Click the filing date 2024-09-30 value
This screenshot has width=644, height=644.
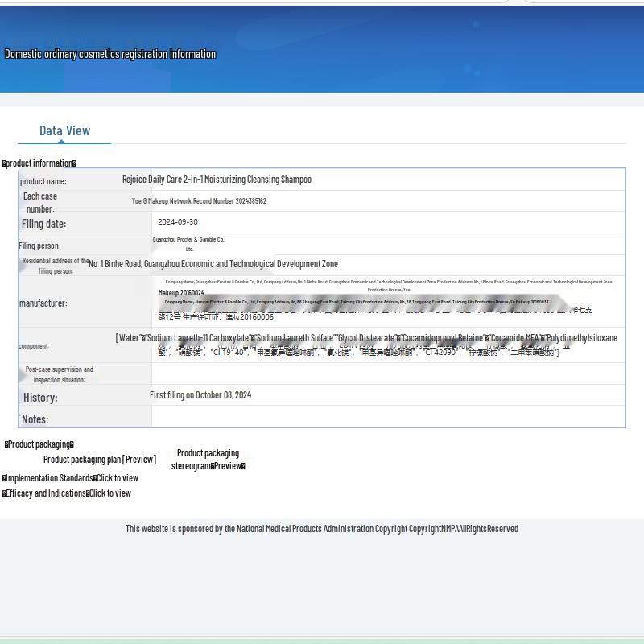click(x=178, y=222)
